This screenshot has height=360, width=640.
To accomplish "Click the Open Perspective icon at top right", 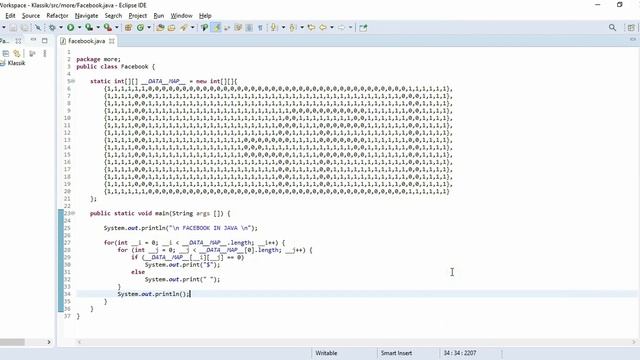I will [x=631, y=27].
